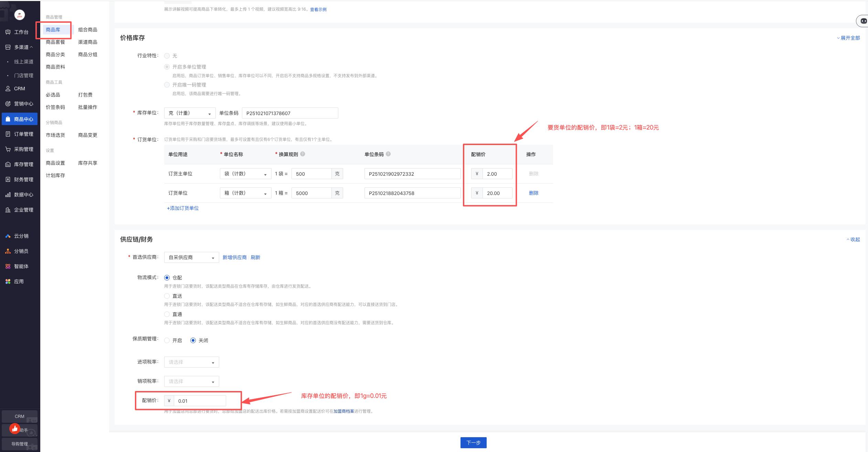Image resolution: width=868 pixels, height=452 pixels.
Task: Select the 直送 logistics radio button
Action: tap(167, 296)
